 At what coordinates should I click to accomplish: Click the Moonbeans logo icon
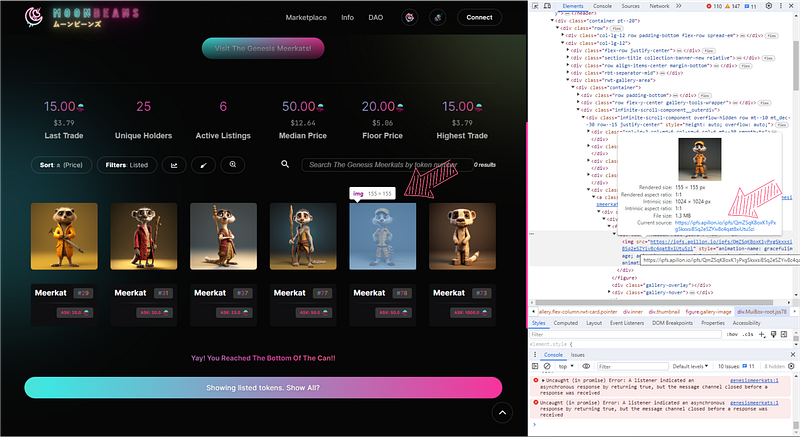[34, 17]
